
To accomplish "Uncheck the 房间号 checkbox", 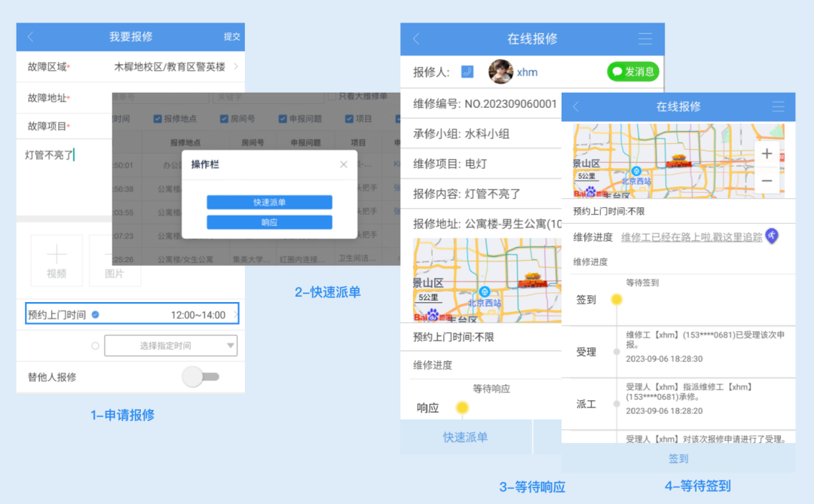I will pyautogui.click(x=224, y=118).
